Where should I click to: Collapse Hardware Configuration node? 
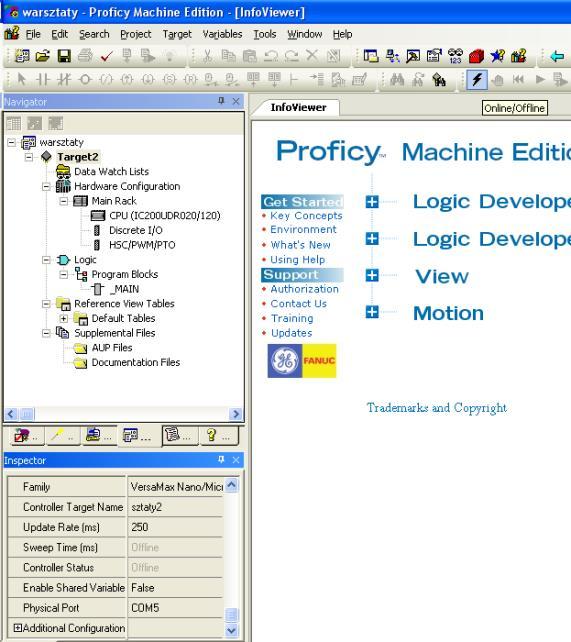[x=46, y=187]
